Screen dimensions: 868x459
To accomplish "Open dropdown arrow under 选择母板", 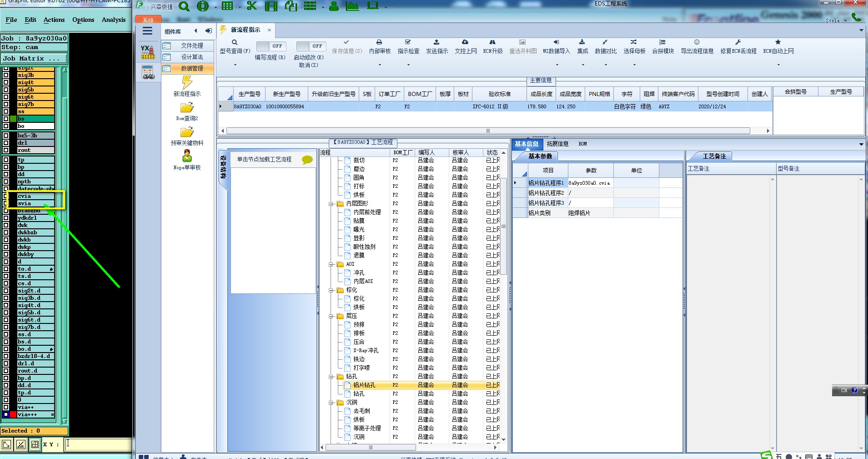I will click(x=634, y=65).
